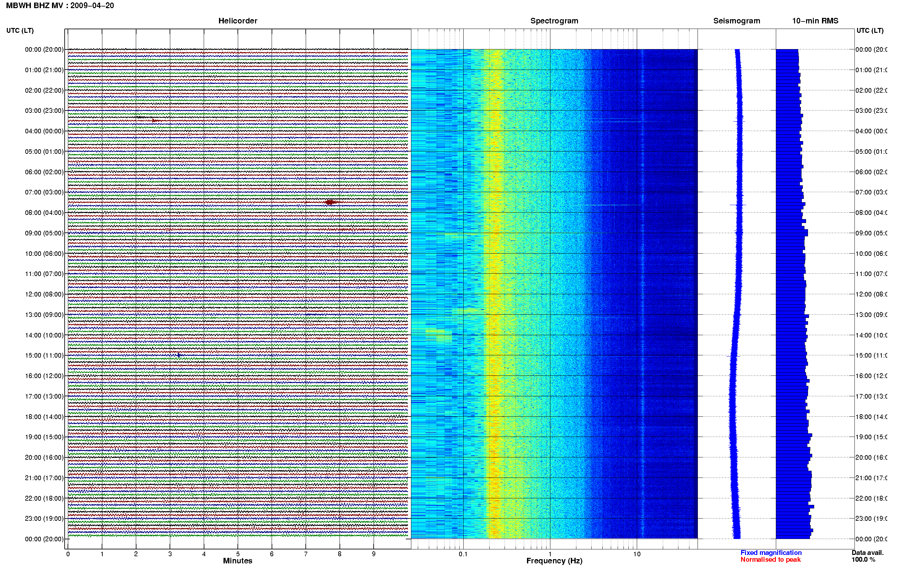
Task: Click the Minutes axis tick label 2
Action: [136, 554]
